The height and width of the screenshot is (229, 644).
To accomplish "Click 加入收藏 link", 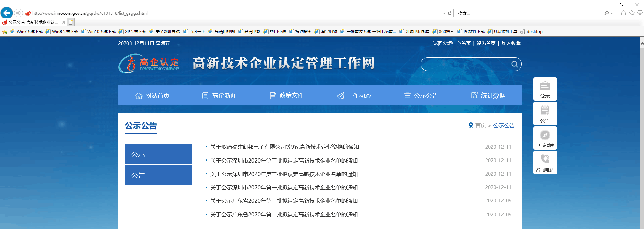I will [x=511, y=43].
